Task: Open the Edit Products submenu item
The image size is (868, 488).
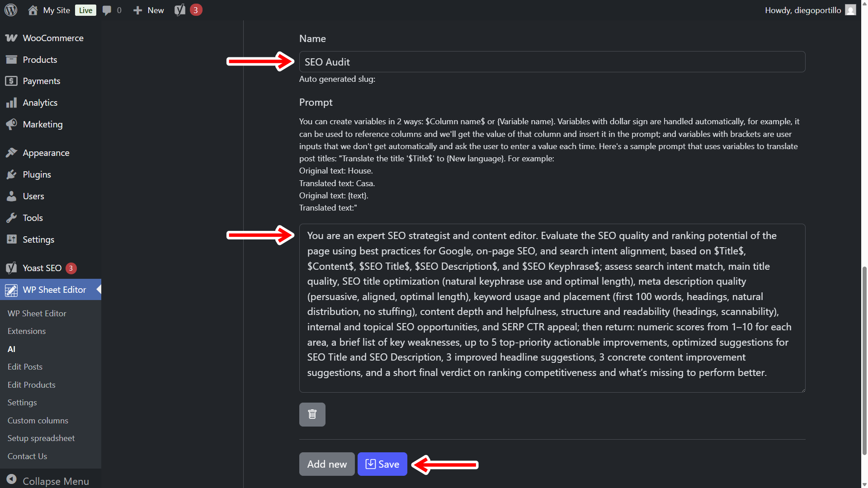Action: coord(32,385)
